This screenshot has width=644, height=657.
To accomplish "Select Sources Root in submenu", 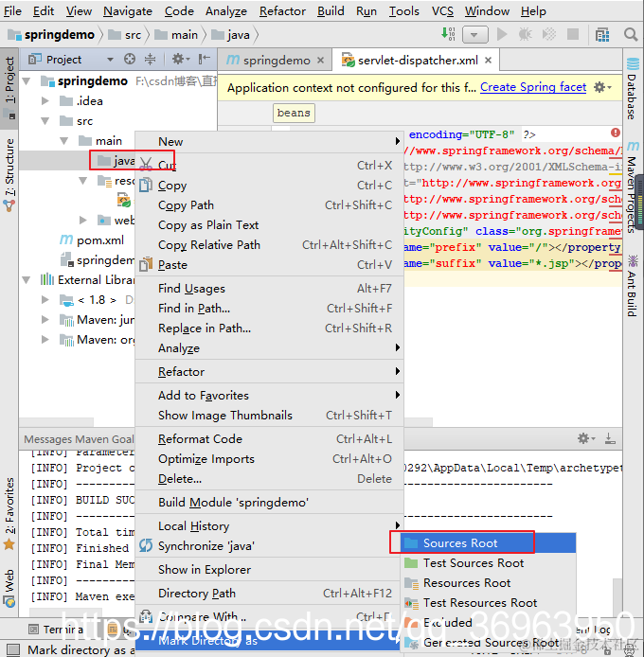I will (x=489, y=543).
